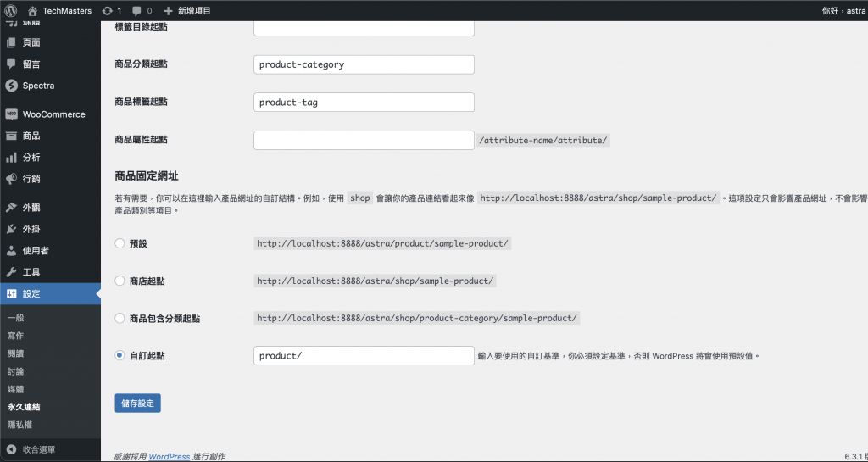868x462 pixels.
Task: Select the 商店起點 radio button
Action: pyautogui.click(x=120, y=281)
